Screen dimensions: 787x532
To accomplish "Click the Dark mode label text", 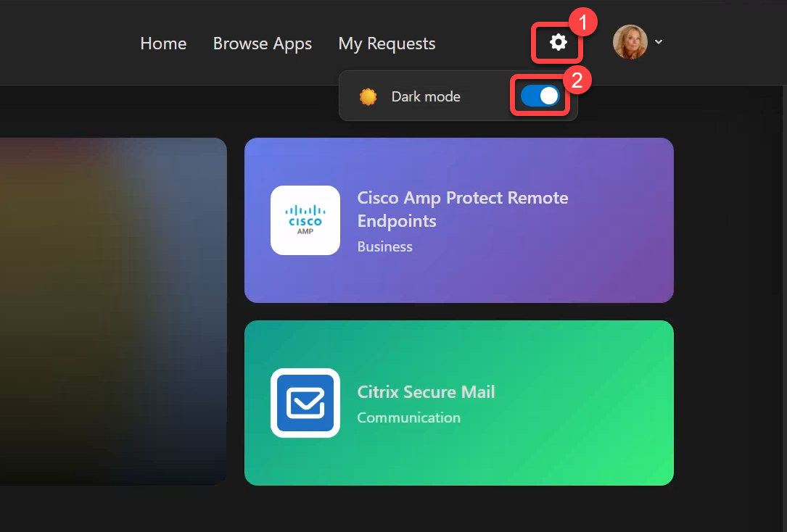I will point(426,96).
